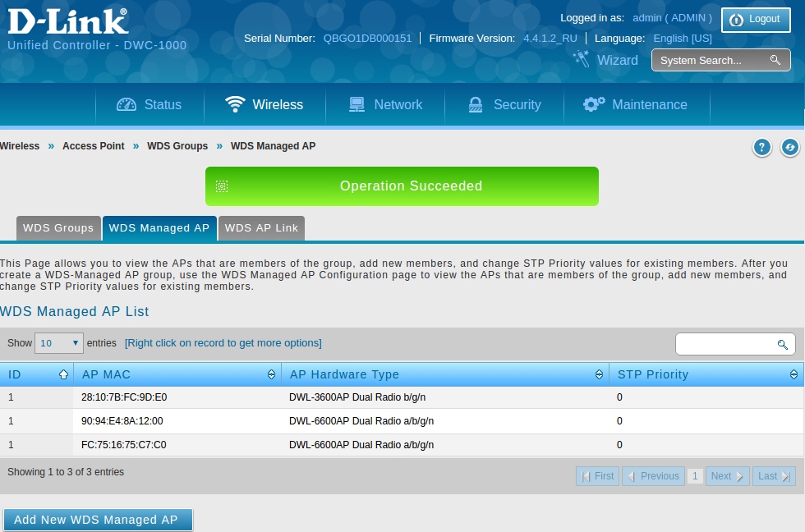Click Add New WDS Managed AP button
Viewport: 805px width, 532px height.
pyautogui.click(x=97, y=520)
